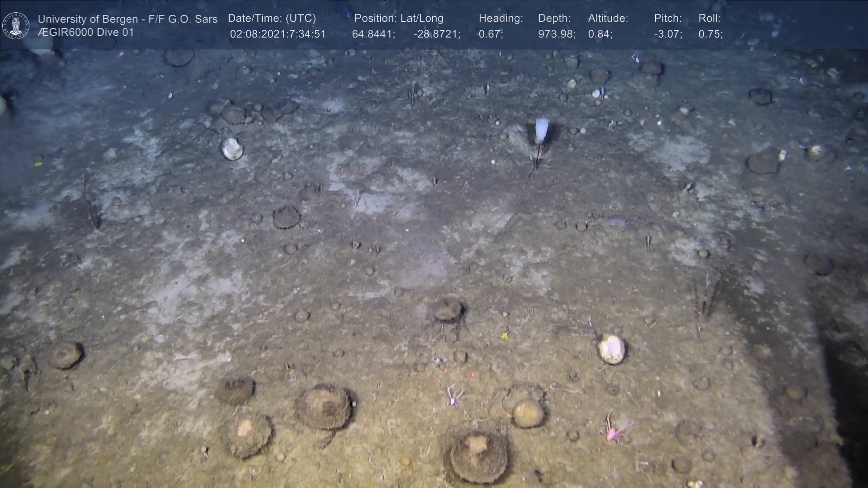Click the University of Bergen vessel title
This screenshot has height=488, width=868.
click(x=127, y=19)
